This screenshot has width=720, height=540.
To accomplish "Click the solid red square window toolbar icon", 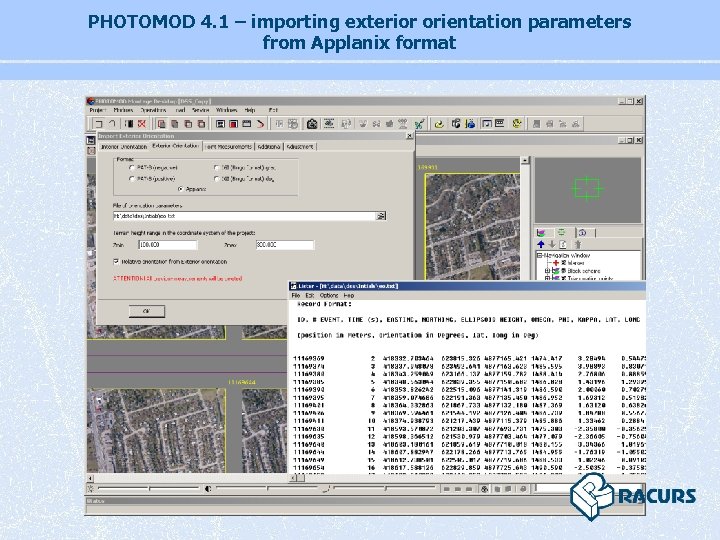I will click(x=233, y=124).
